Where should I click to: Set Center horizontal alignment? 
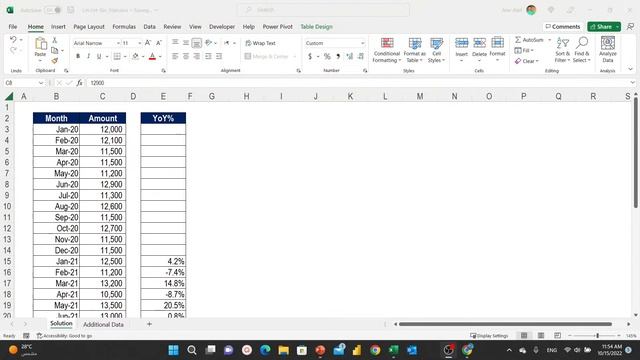click(x=186, y=56)
